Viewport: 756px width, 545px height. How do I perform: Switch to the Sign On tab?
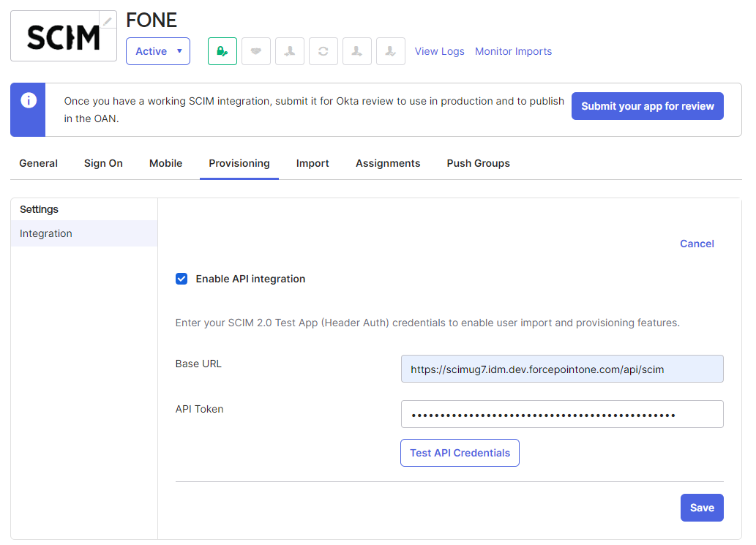point(103,163)
